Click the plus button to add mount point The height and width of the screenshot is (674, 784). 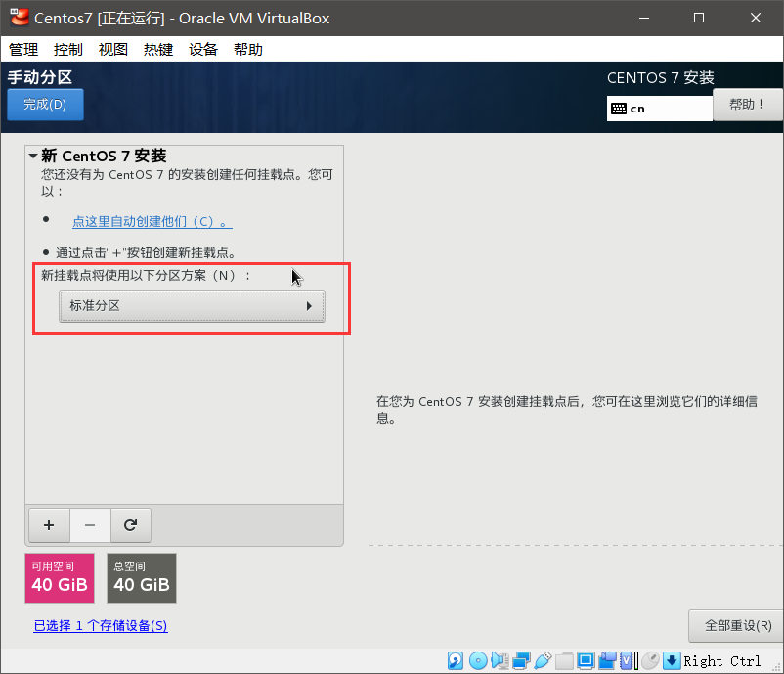[x=49, y=525]
